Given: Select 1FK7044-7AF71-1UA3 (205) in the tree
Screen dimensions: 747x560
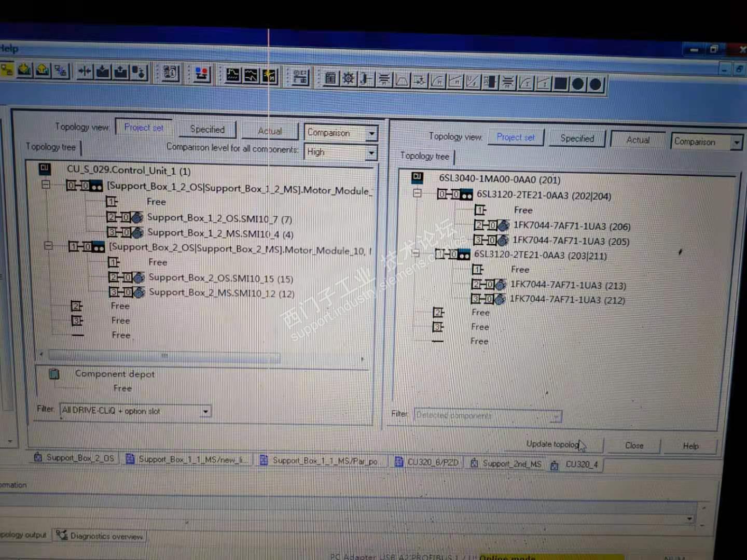Looking at the screenshot, I should coord(571,241).
